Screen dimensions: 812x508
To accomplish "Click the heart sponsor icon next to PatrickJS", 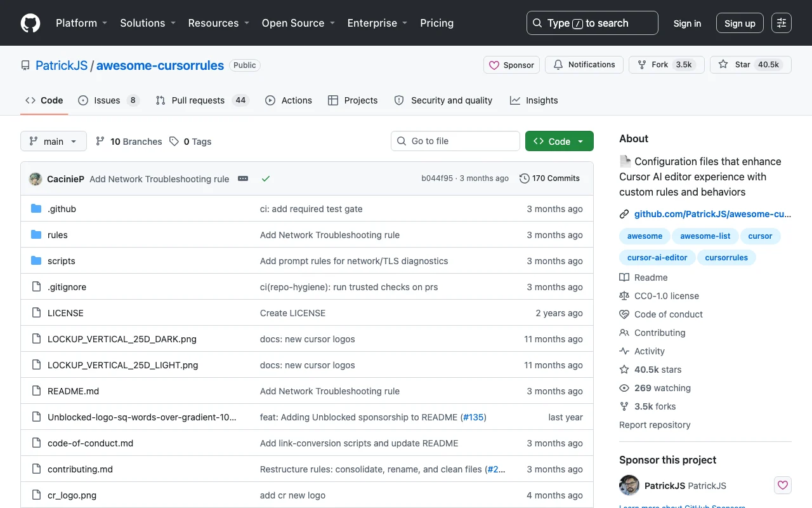I will (783, 485).
